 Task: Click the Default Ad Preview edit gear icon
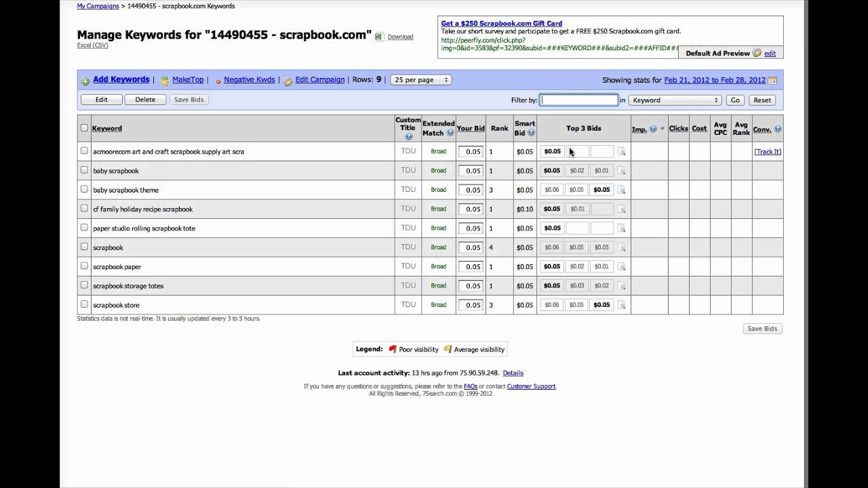(x=757, y=53)
